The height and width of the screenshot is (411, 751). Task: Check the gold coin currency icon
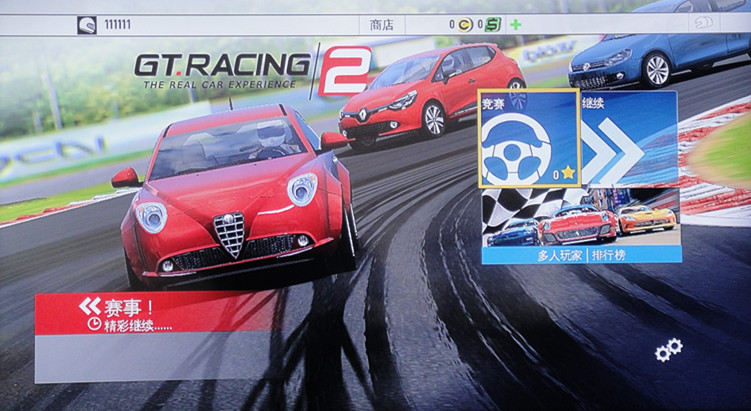465,24
